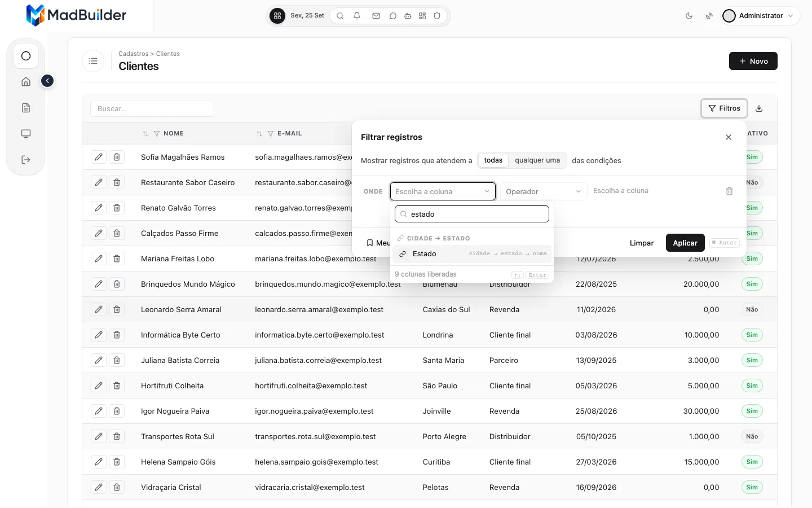Open the mail envelope icon
The image size is (812, 508).
point(376,16)
